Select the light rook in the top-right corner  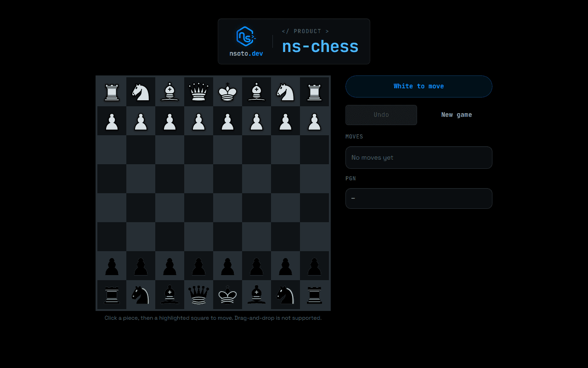pos(314,92)
